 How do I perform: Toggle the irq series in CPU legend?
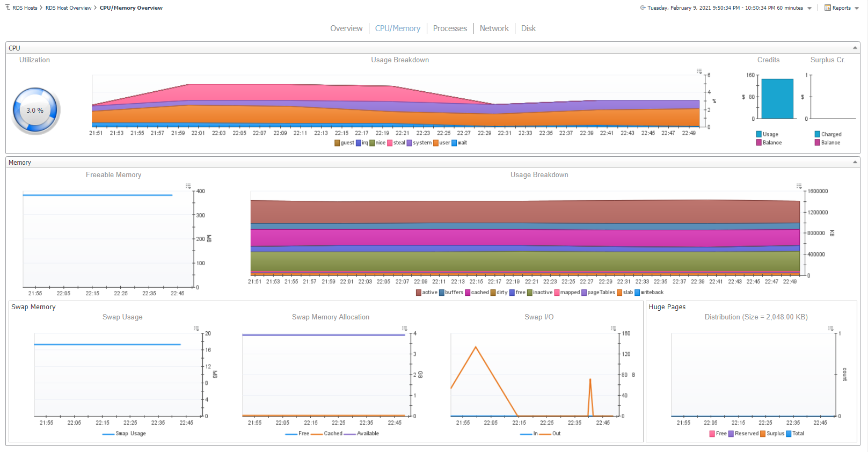(x=362, y=143)
